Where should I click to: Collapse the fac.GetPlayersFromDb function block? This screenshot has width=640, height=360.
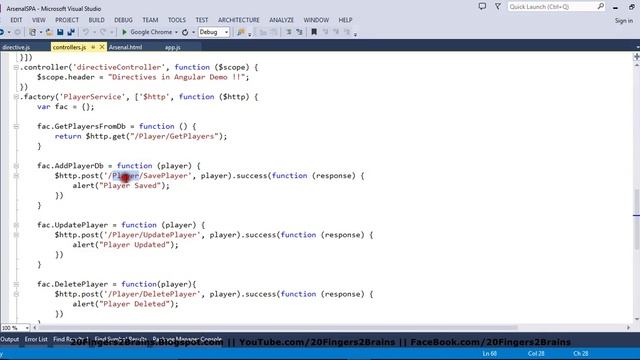[x=16, y=127]
